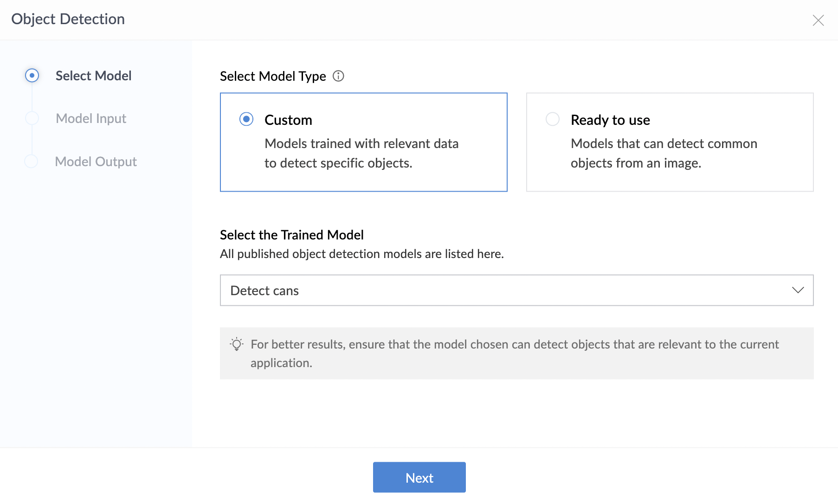Close the Object Detection dialog
The width and height of the screenshot is (838, 504).
(818, 20)
